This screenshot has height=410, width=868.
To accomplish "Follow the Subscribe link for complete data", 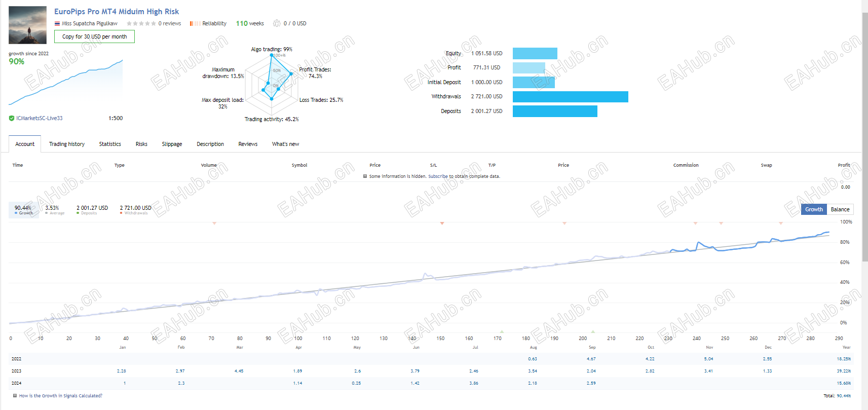I will pos(438,176).
